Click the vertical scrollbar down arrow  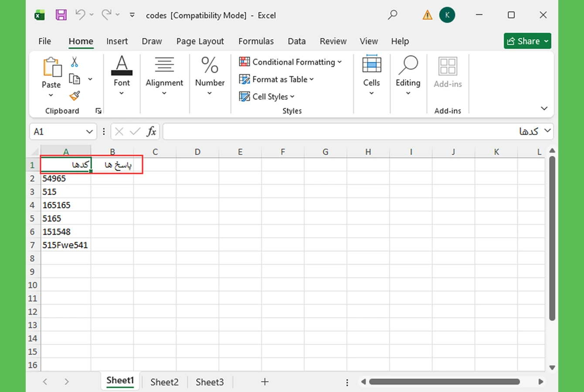click(552, 367)
